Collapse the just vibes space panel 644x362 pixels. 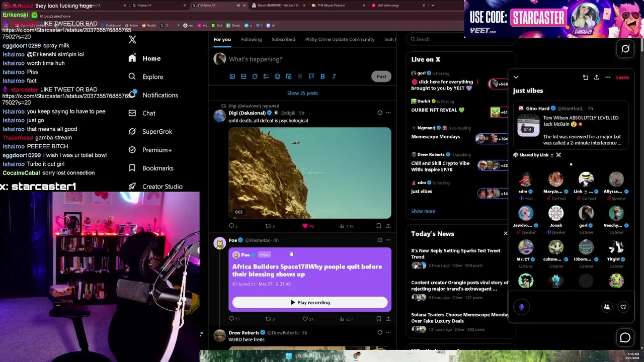click(516, 77)
